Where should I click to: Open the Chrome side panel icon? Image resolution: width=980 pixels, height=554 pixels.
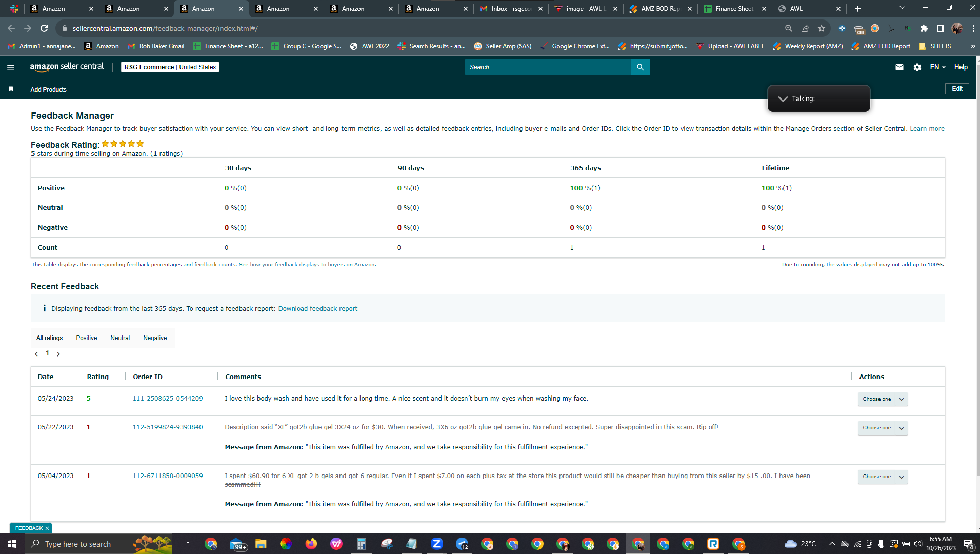(x=940, y=28)
